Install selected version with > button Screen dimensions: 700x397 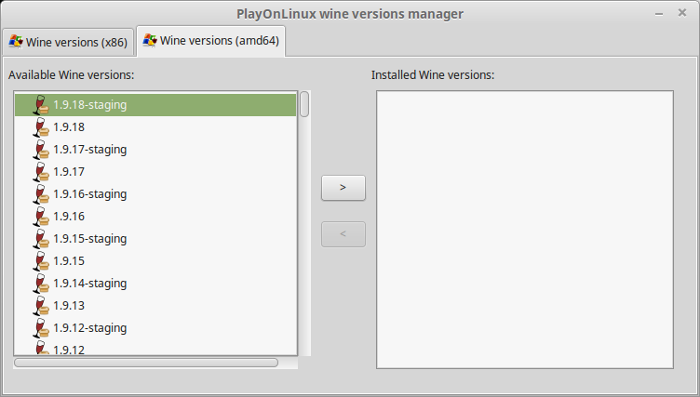343,188
